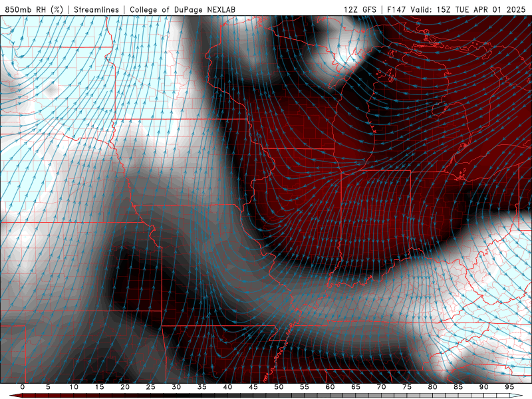Click the 'Streamlines' label in header
Viewport: 532px width, 399px height.
tap(96, 9)
